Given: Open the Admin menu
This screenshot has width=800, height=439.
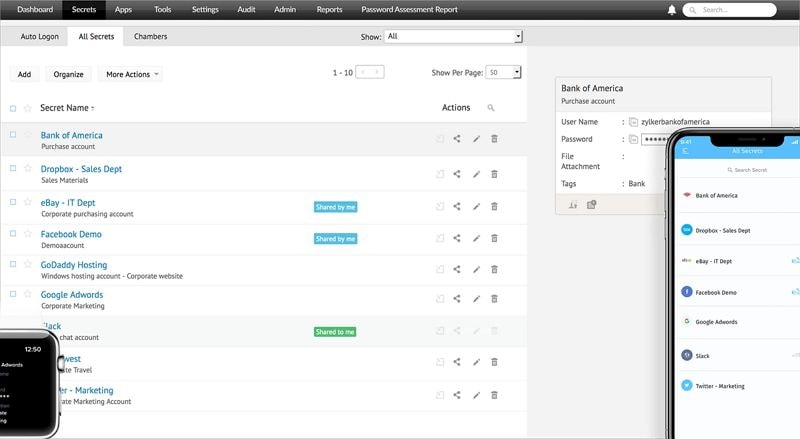Looking at the screenshot, I should pos(285,9).
